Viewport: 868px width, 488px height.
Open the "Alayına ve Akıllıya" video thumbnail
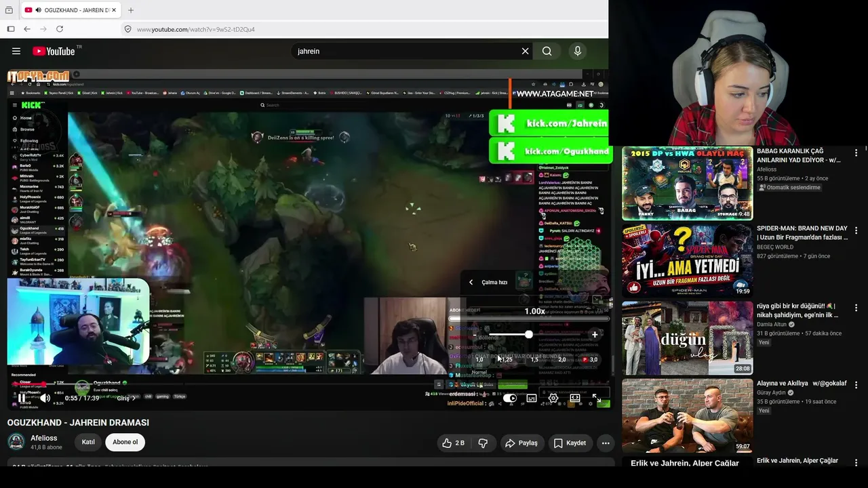(687, 415)
